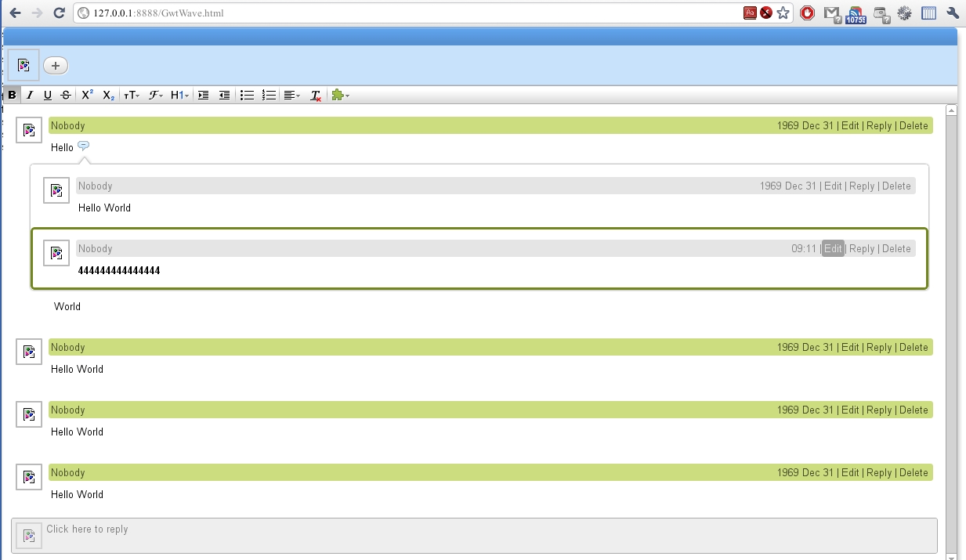Click the calendar extension icon with question mark
Image resolution: width=966 pixels, height=560 pixels.
[881, 13]
